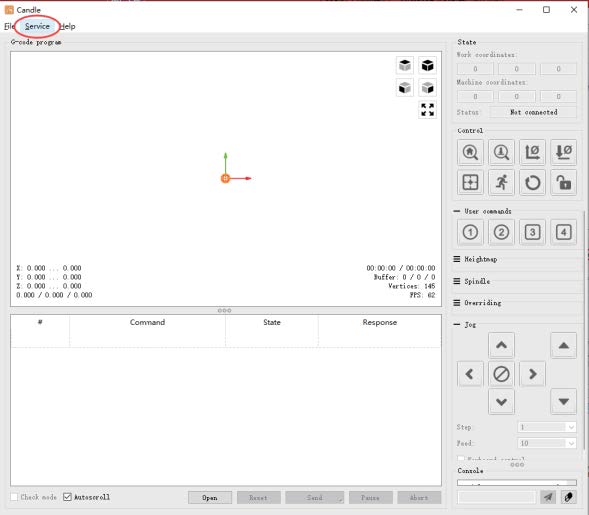The image size is (589, 515).
Task: Click the Unlock padlock button
Action: (563, 183)
